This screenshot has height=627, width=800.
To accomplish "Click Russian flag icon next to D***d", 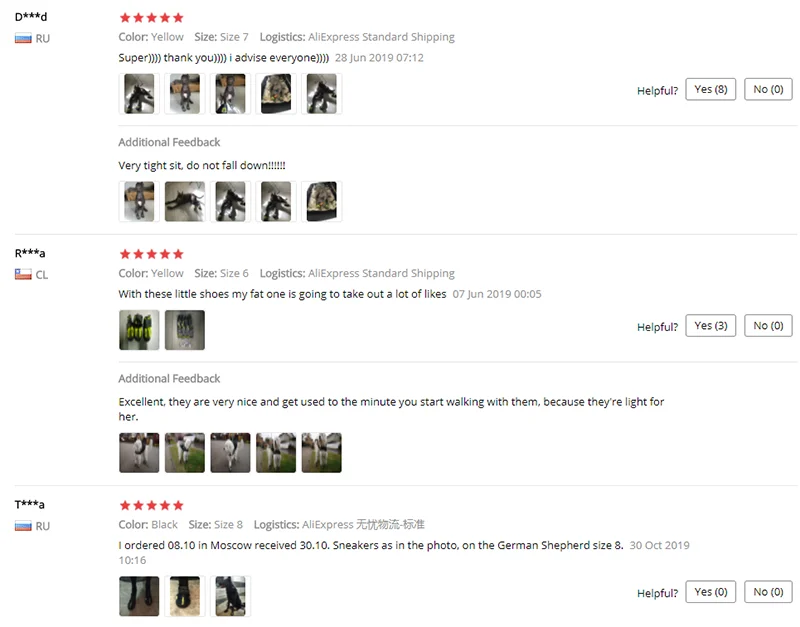I will point(23,38).
